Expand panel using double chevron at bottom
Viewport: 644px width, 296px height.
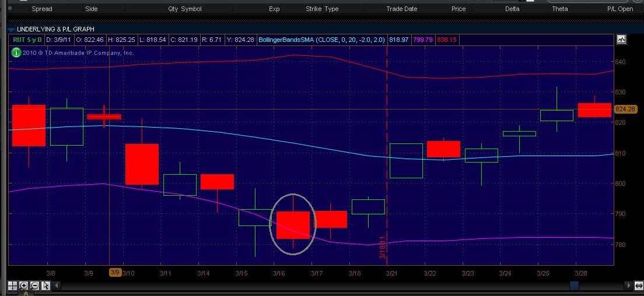(x=26, y=294)
